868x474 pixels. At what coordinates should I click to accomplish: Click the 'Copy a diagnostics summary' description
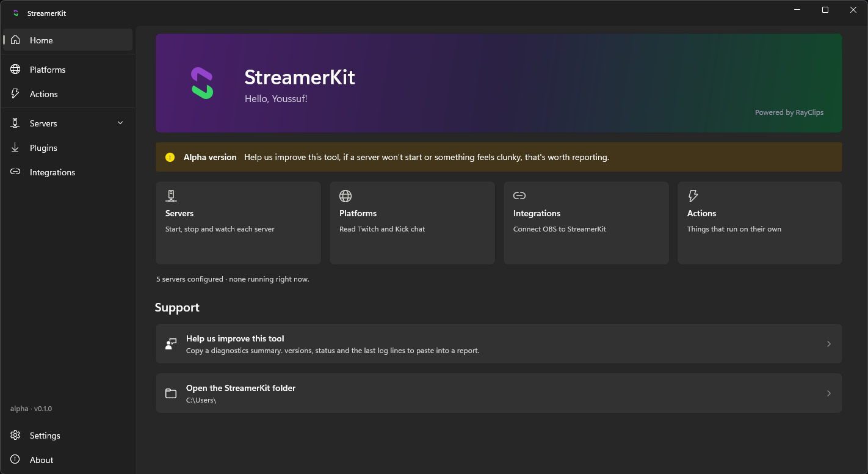click(333, 351)
